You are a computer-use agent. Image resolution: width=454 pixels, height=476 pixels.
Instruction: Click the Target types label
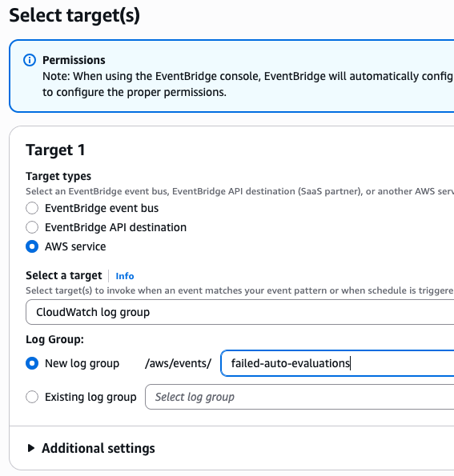pos(58,176)
